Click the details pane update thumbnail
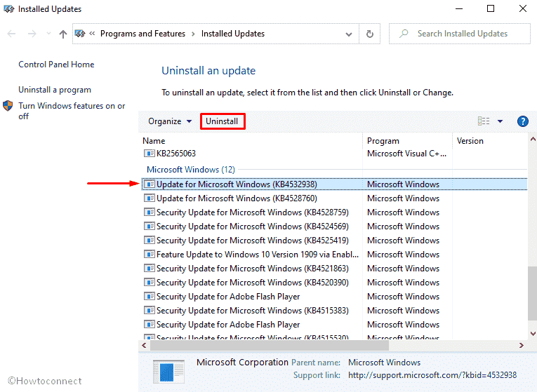Viewport: 537px width, 392px height. (x=168, y=372)
